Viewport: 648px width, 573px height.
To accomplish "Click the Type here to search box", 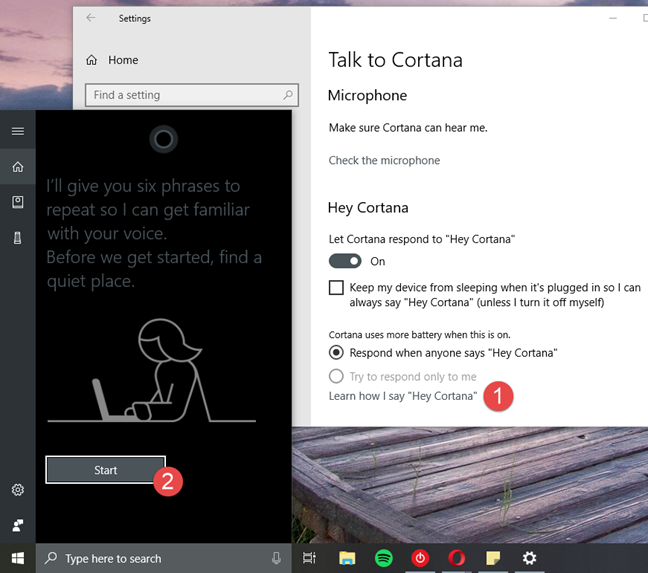I will [164, 558].
